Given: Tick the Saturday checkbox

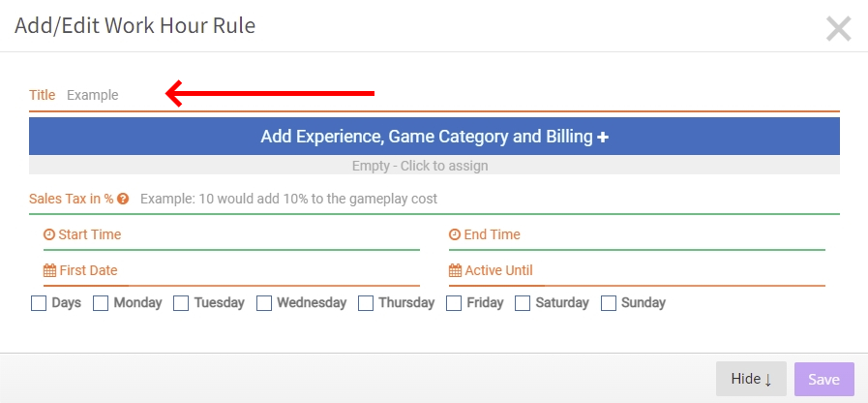Looking at the screenshot, I should click(x=523, y=303).
